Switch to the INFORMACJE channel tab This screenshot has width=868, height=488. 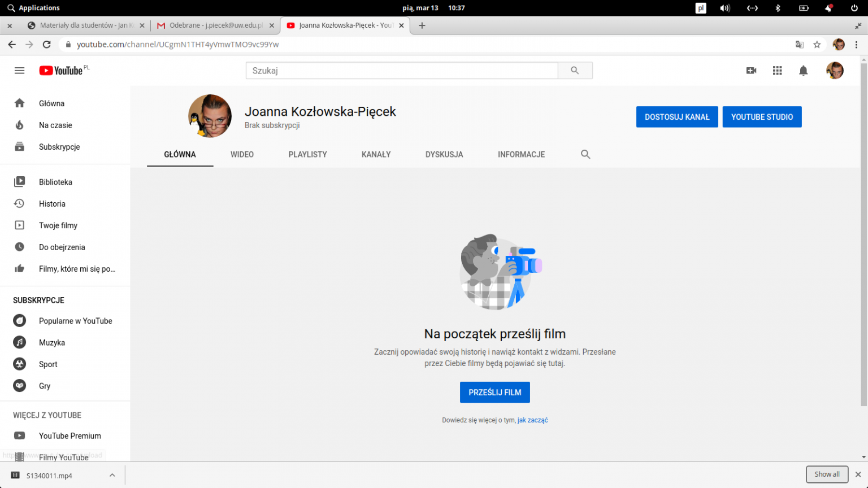(521, 154)
